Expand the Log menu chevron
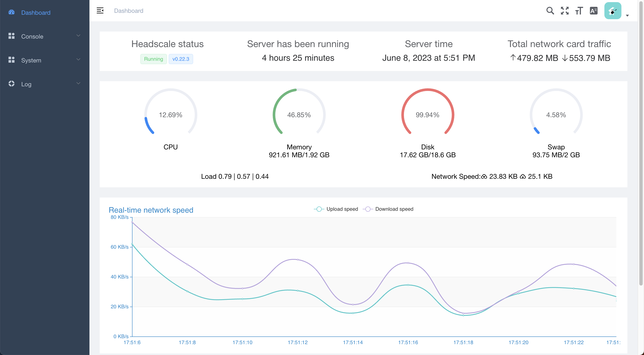The image size is (644, 355). 78,83
